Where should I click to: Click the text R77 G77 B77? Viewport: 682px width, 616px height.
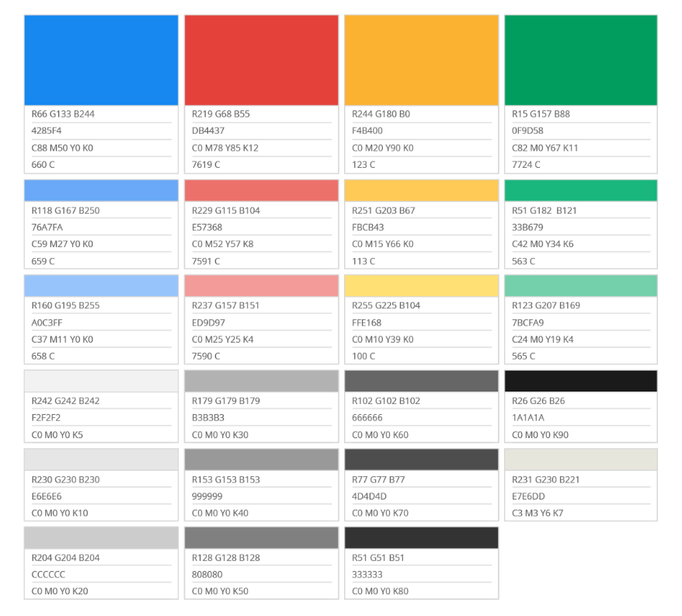[x=378, y=479]
